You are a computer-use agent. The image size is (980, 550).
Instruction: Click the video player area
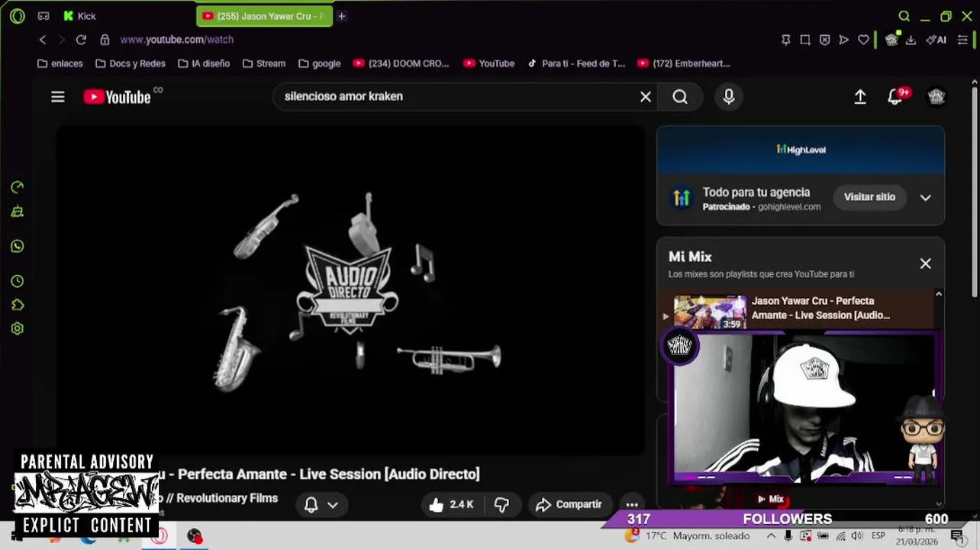click(x=350, y=290)
